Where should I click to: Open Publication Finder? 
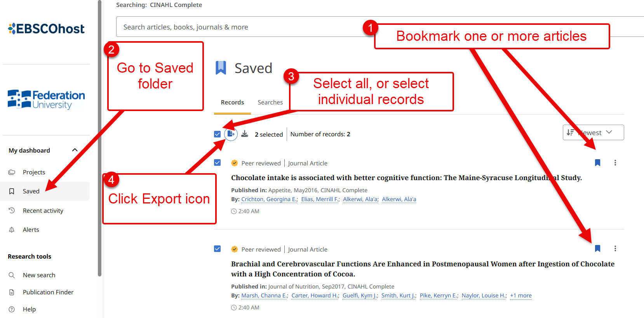pos(48,292)
